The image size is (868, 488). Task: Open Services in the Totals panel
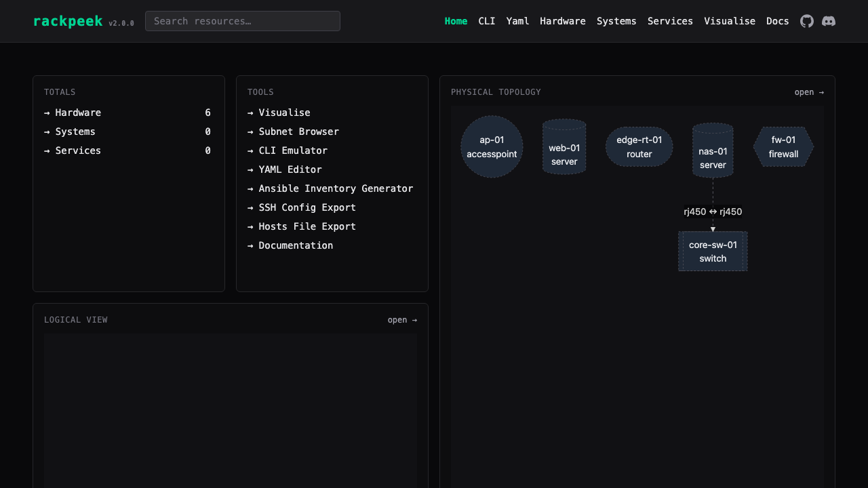[73, 150]
